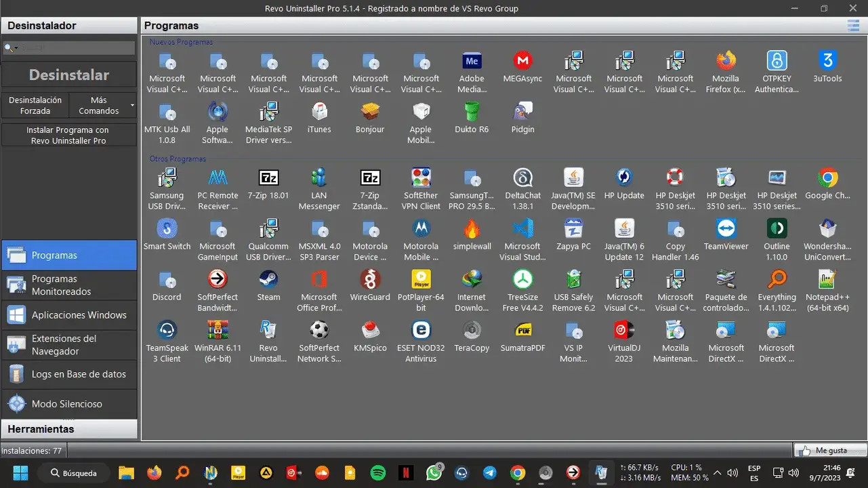Expand the Herramientas panel section
The image size is (868, 488).
pyautogui.click(x=69, y=429)
